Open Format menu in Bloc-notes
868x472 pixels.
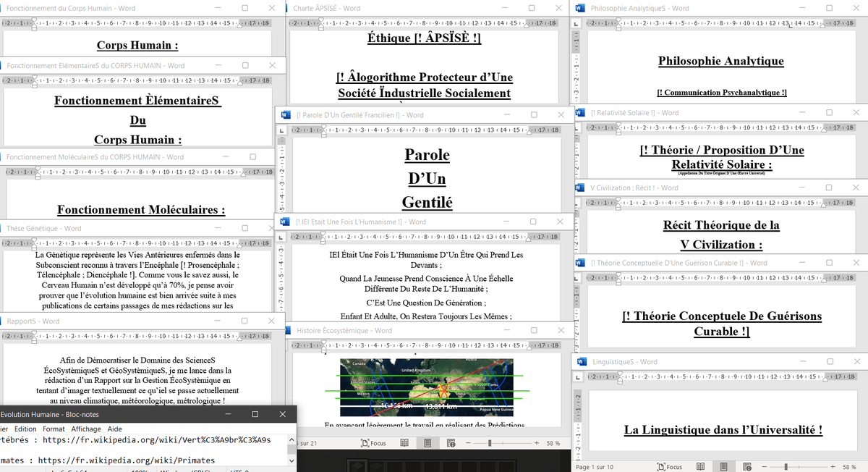[x=54, y=429]
